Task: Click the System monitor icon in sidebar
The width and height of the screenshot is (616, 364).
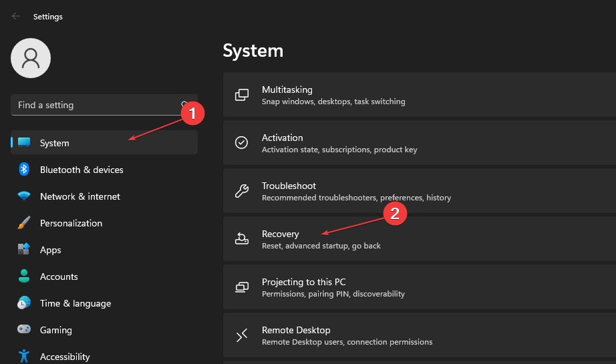Action: point(24,143)
